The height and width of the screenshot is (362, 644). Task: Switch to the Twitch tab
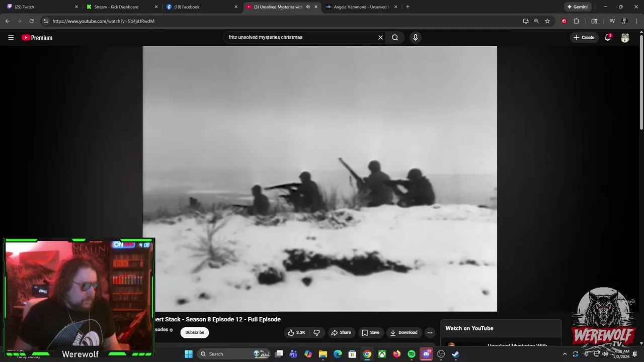coord(42,7)
